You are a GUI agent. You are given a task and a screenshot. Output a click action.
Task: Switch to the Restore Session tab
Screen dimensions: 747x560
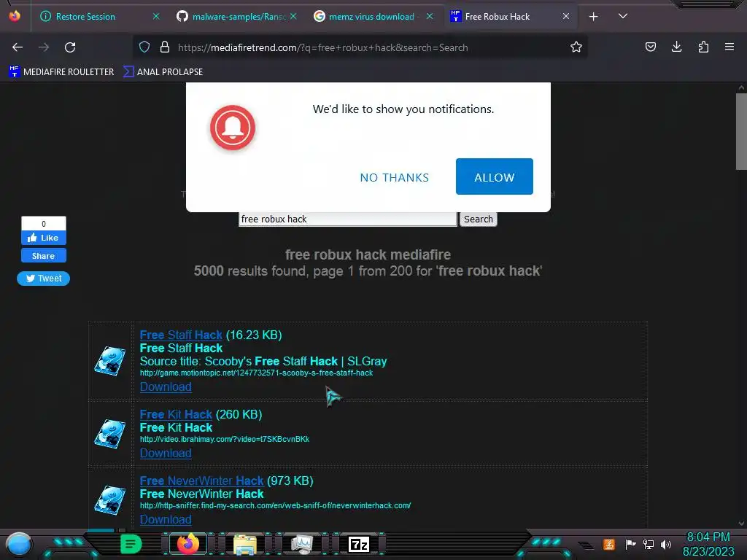(x=99, y=17)
